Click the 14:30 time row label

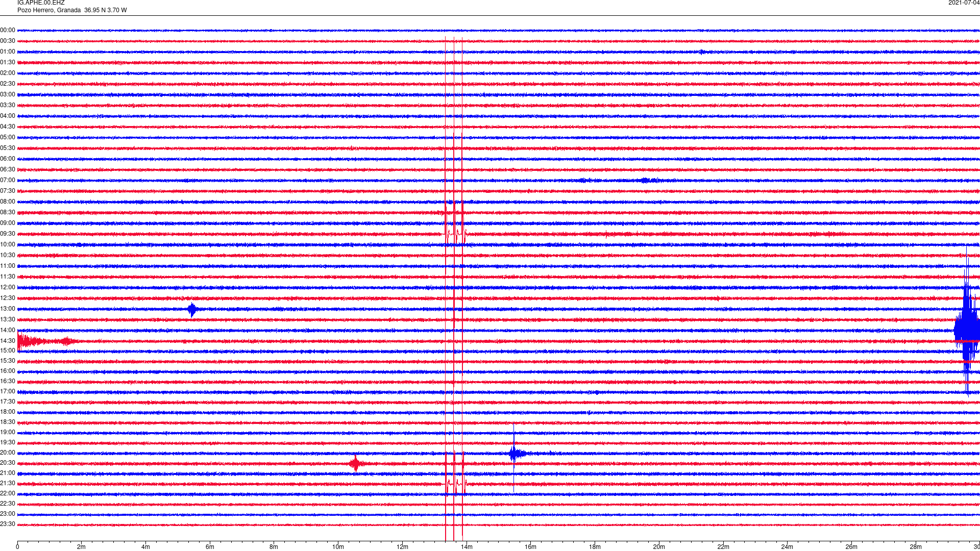8,341
